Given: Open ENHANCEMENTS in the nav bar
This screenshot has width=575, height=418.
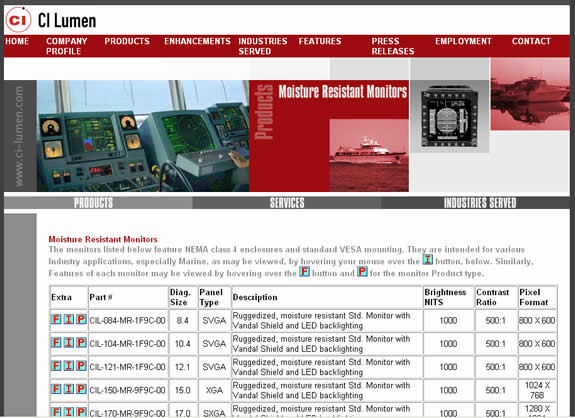Looking at the screenshot, I should [197, 41].
